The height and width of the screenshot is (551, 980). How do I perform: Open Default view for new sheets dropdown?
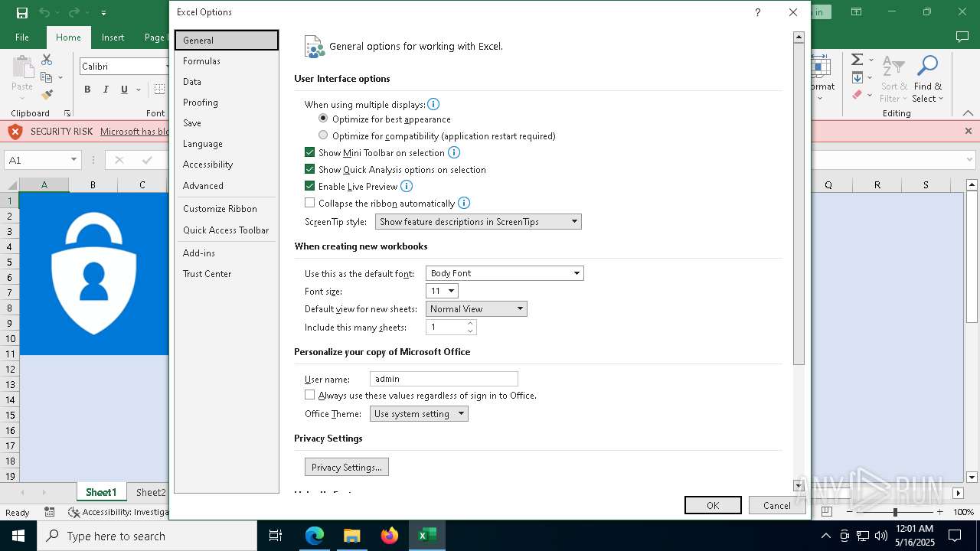coord(476,309)
